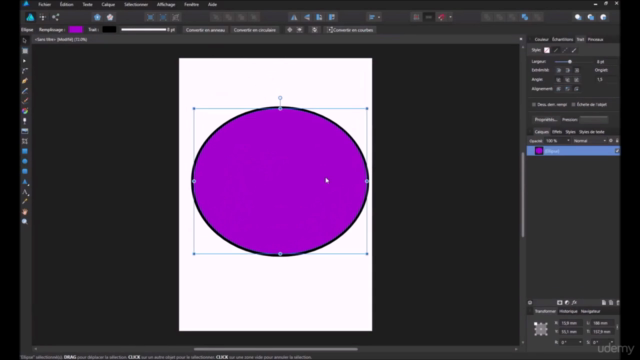Switch to the Historique tab
The height and width of the screenshot is (360, 640).
(x=568, y=311)
